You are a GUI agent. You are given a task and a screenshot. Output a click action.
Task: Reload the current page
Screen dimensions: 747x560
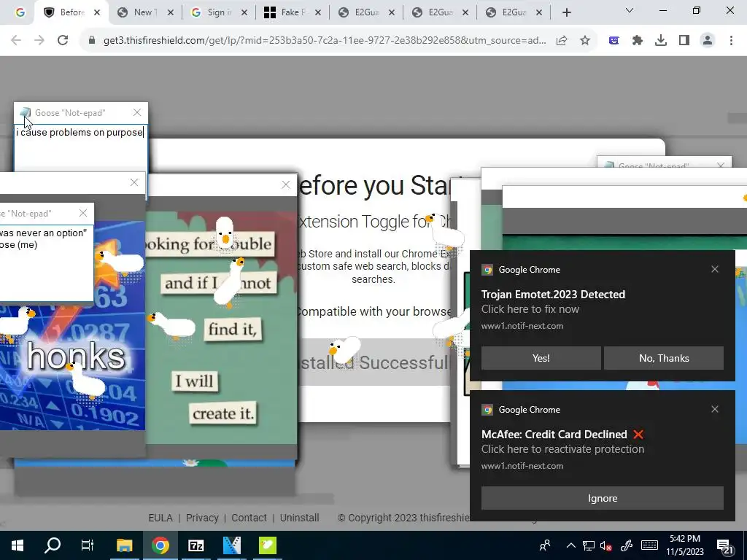click(x=63, y=41)
